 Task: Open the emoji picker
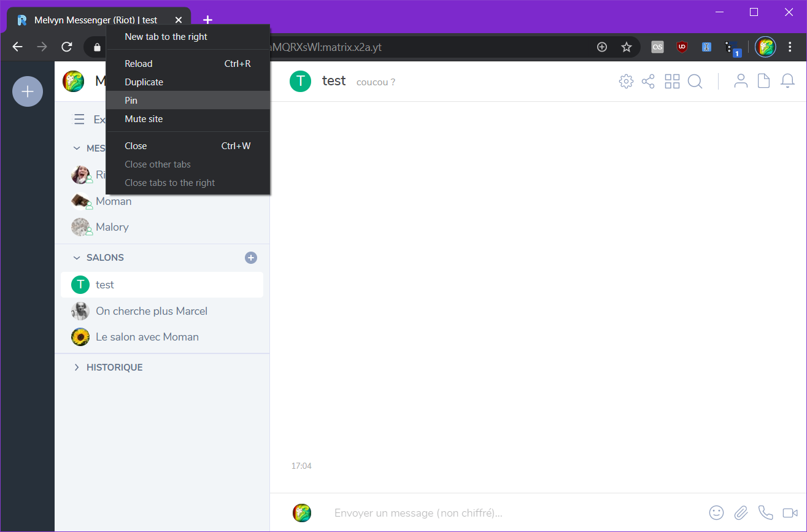click(x=716, y=513)
